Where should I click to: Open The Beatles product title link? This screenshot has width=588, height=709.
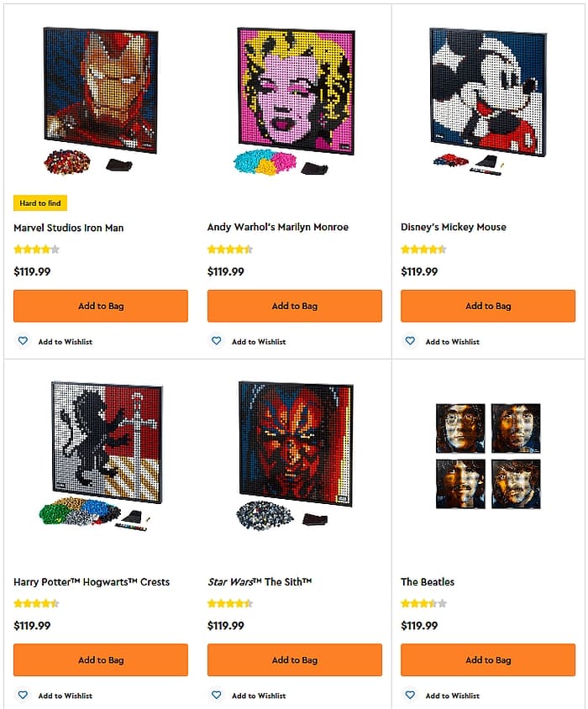[x=428, y=581]
